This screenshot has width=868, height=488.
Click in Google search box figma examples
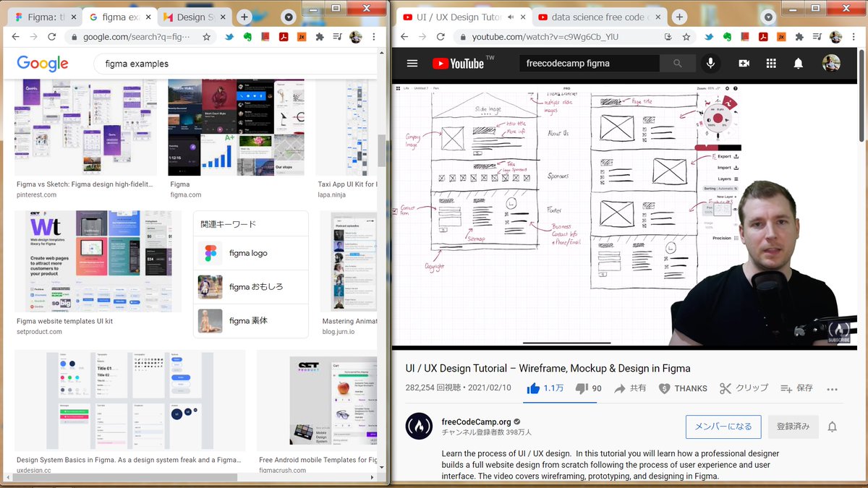[x=236, y=64]
